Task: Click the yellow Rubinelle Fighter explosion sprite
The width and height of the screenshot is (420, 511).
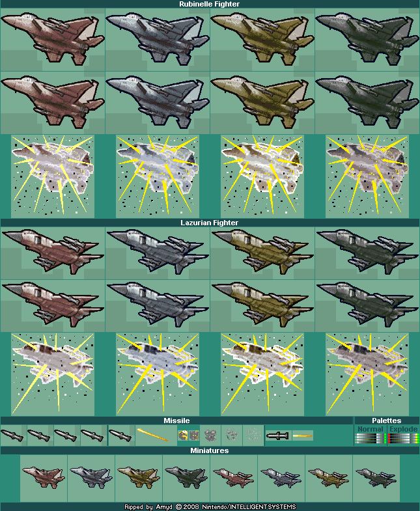Action: (x=262, y=176)
